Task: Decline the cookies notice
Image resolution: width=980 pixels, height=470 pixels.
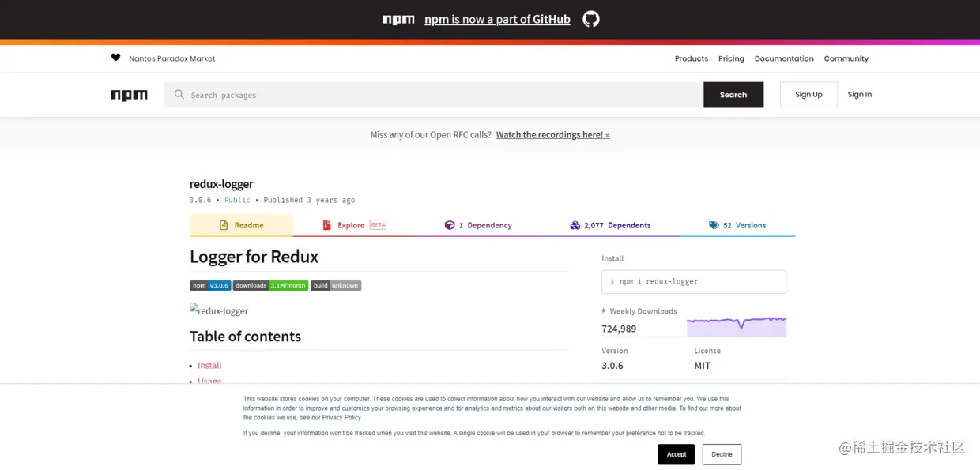Action: point(722,454)
